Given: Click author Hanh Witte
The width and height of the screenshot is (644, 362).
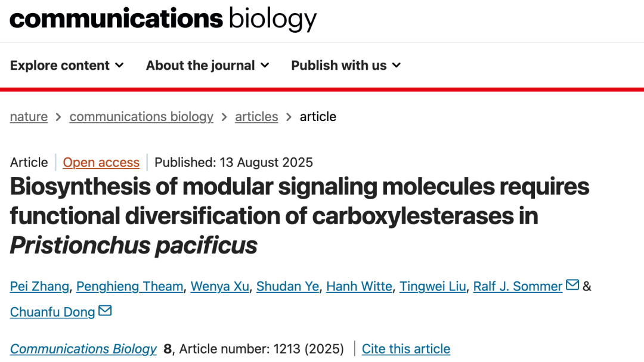Looking at the screenshot, I should coord(359,286).
